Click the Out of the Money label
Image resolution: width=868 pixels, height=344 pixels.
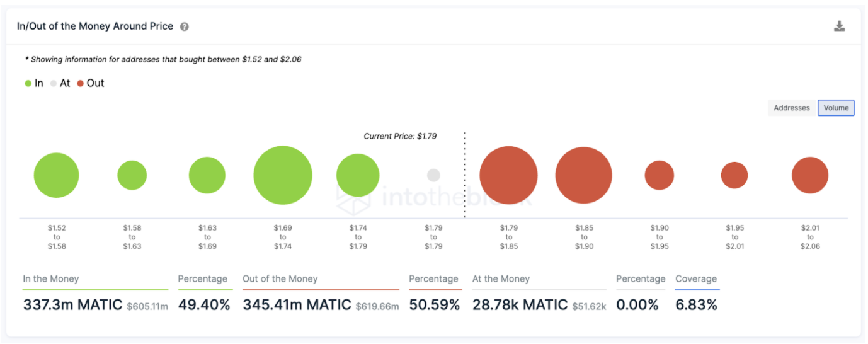click(280, 278)
